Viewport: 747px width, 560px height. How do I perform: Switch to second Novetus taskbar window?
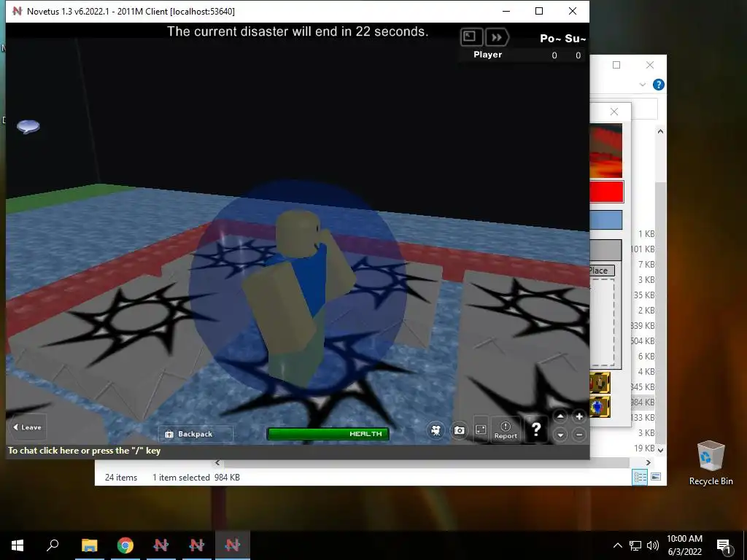tap(196, 545)
